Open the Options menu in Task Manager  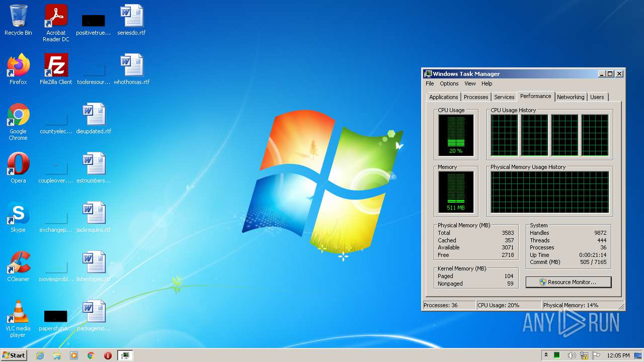(449, 83)
